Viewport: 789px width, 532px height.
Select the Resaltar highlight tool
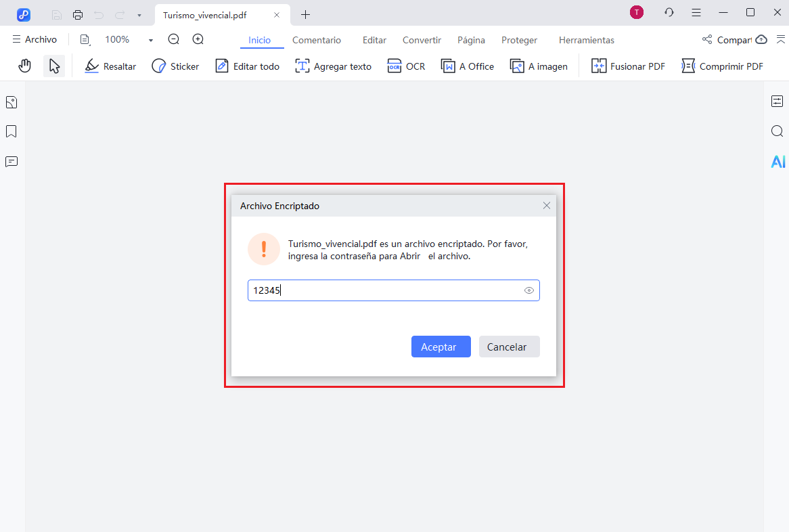(x=110, y=66)
